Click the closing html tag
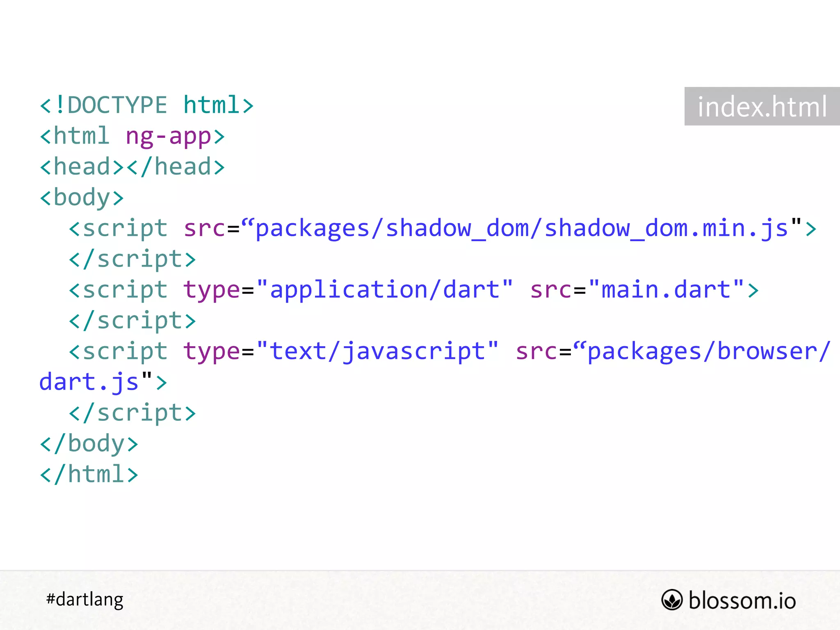The width and height of the screenshot is (840, 630). pyautogui.click(x=89, y=474)
